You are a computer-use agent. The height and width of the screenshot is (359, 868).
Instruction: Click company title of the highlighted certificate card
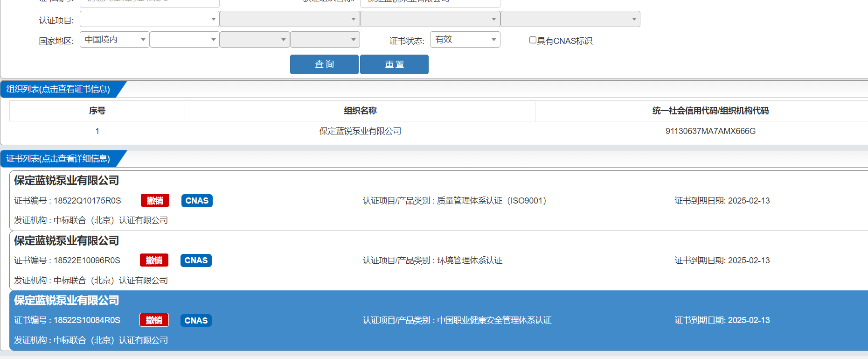66,301
